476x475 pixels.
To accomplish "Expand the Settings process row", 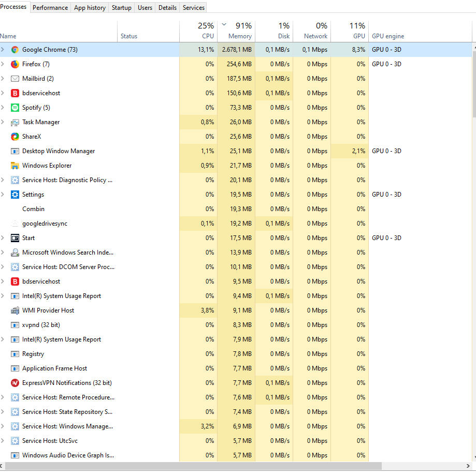I will click(x=3, y=195).
